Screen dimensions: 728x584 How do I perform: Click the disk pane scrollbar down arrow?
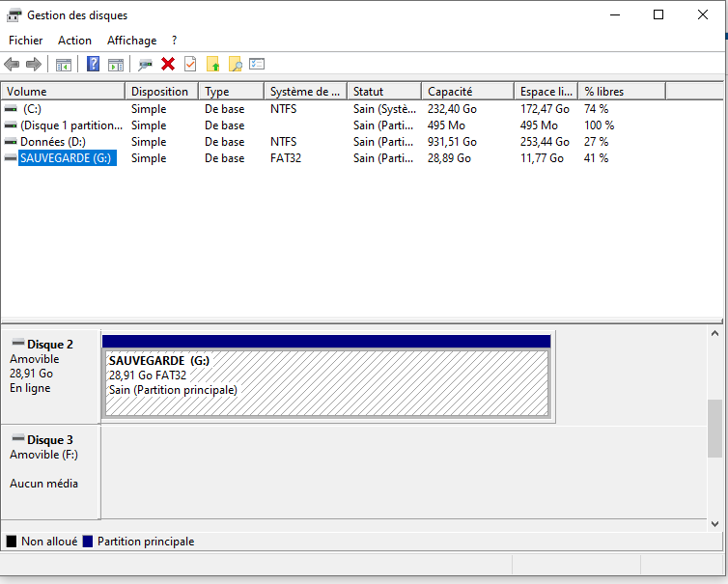click(x=715, y=524)
